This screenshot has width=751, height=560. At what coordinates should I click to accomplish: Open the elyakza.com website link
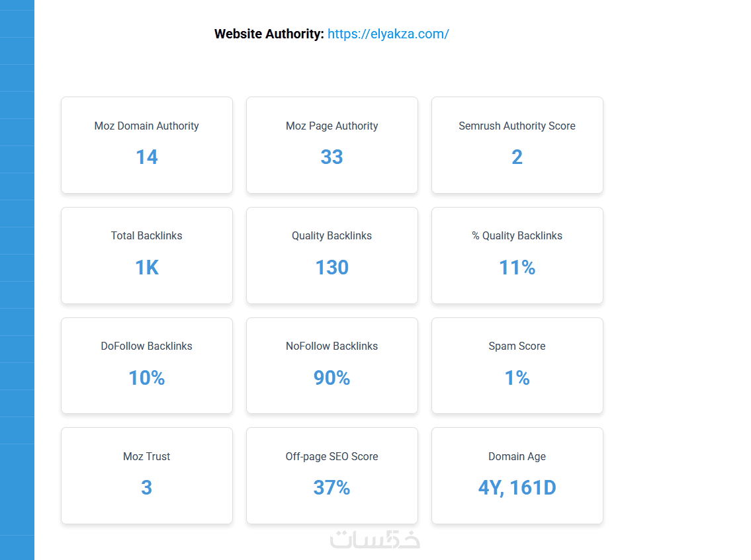point(388,34)
